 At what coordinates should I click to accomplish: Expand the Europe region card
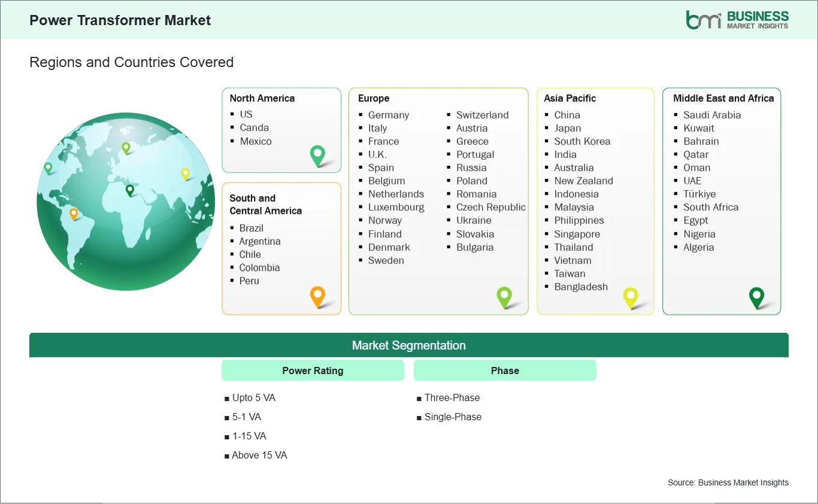[438, 201]
